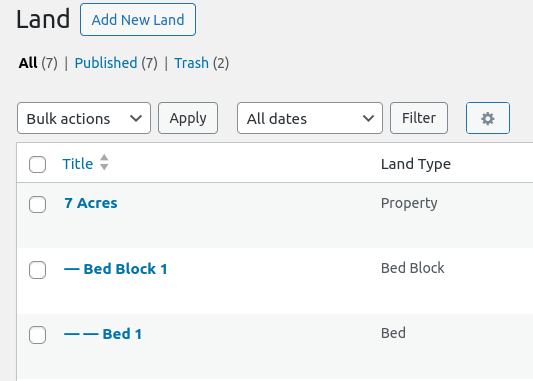Viewport: 533px width, 381px height.
Task: Open the Bulk actions dropdown
Action: click(84, 118)
